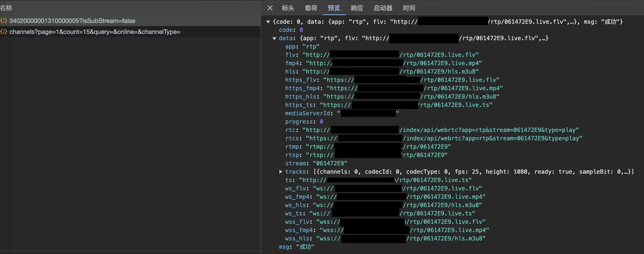Click JSON icon of channels request
This screenshot has height=254, width=644.
4,32
